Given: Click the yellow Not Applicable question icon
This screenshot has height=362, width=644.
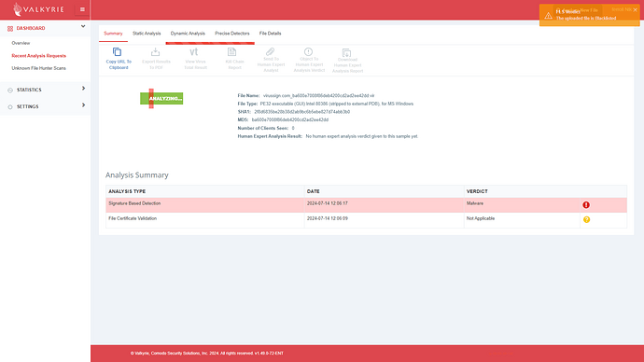Looking at the screenshot, I should pos(586,219).
